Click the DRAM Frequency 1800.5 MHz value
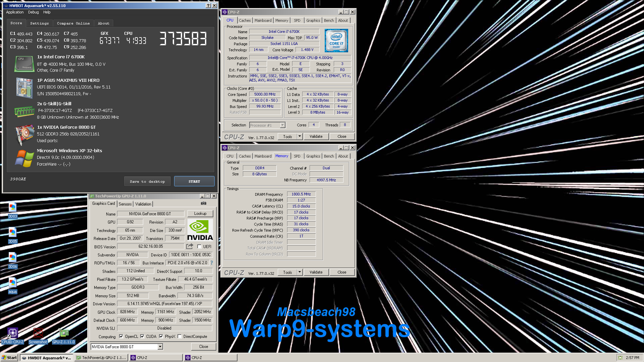The image size is (644, 362). [x=301, y=194]
